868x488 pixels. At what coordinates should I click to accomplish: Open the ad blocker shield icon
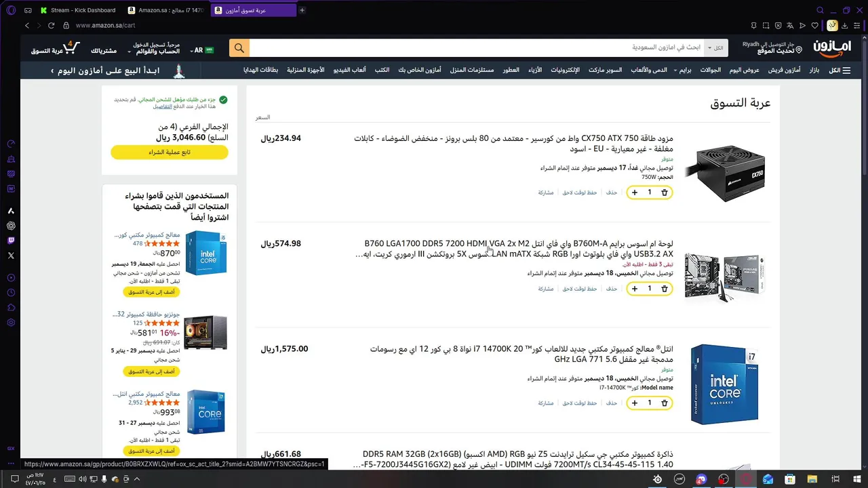[x=777, y=25]
